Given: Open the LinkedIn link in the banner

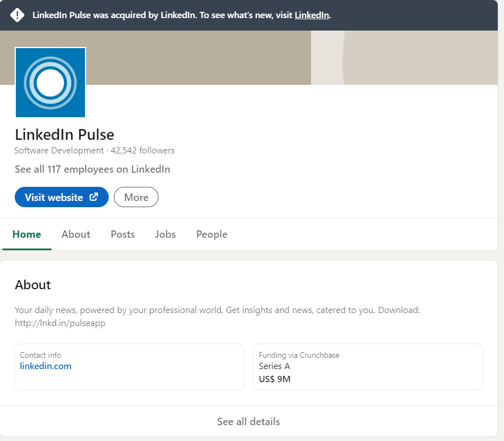Looking at the screenshot, I should click(x=312, y=15).
